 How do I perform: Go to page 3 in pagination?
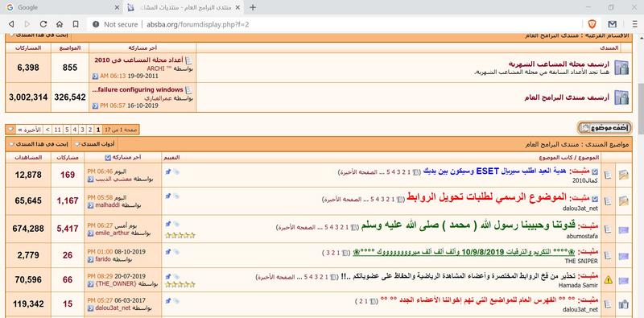[82, 130]
